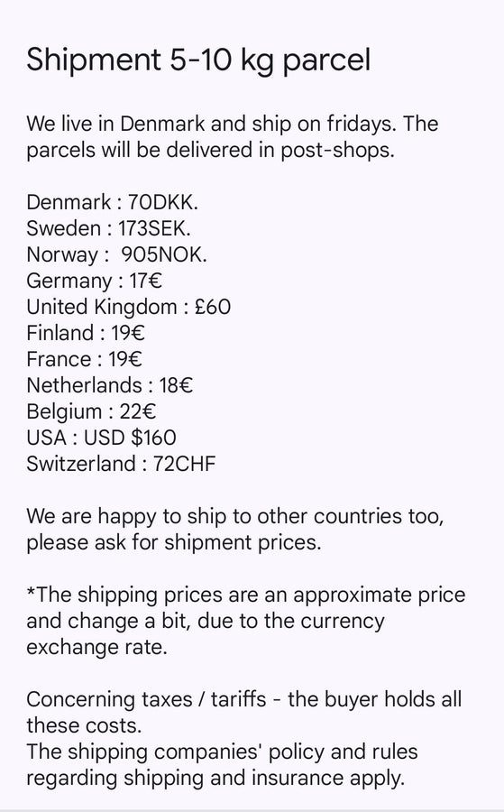Screen dimensions: 504x812
Task: Click the Belgium : 22€ entry
Action: (x=92, y=411)
